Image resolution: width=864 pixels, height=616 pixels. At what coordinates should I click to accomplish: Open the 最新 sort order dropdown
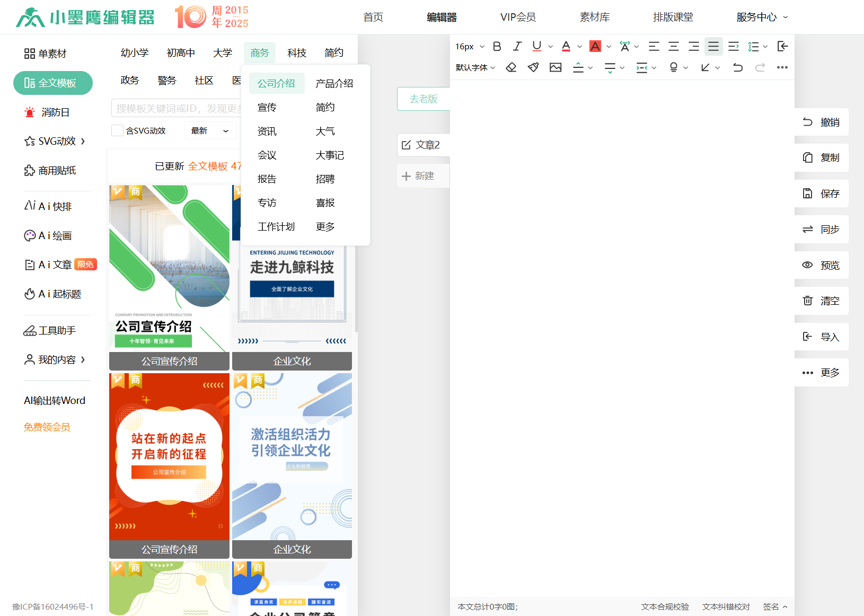[x=210, y=130]
